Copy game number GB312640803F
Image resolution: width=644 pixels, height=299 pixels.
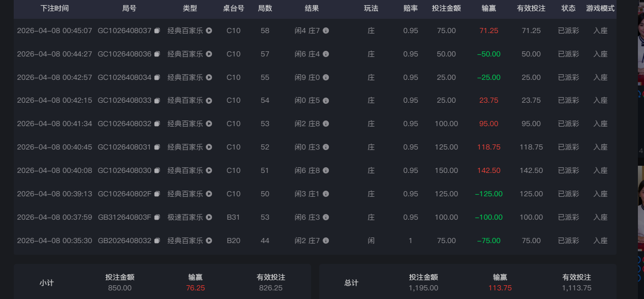click(x=157, y=217)
